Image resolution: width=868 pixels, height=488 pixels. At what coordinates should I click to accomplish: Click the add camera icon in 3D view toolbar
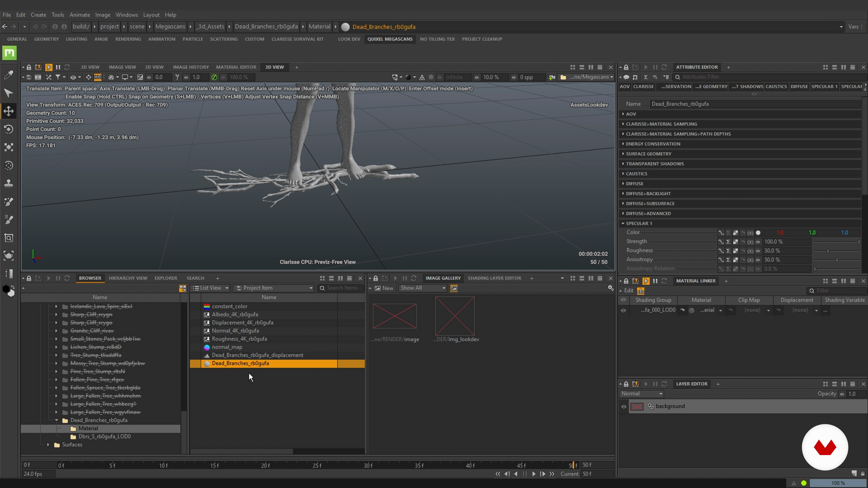tap(552, 77)
